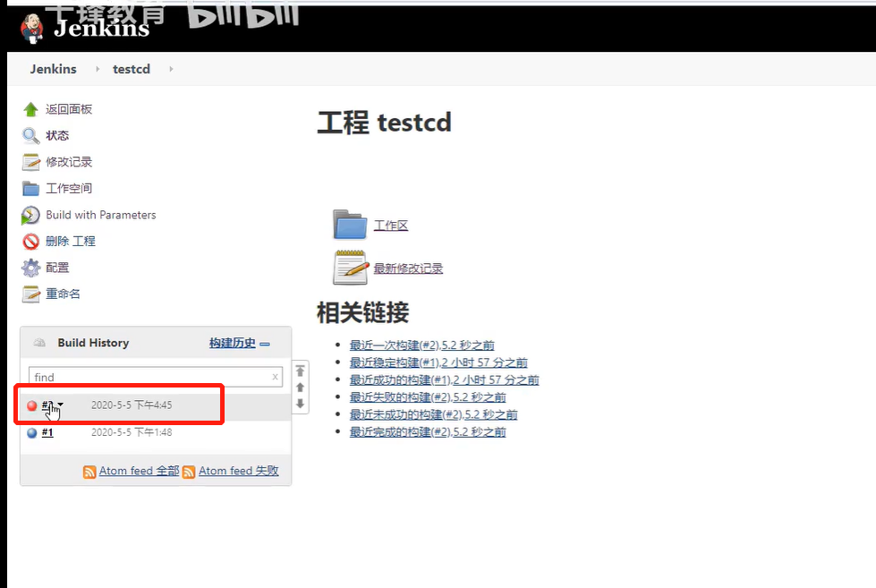This screenshot has height=588, width=876.
Task: Click the clock icon for Build with Parameters
Action: [x=30, y=215]
